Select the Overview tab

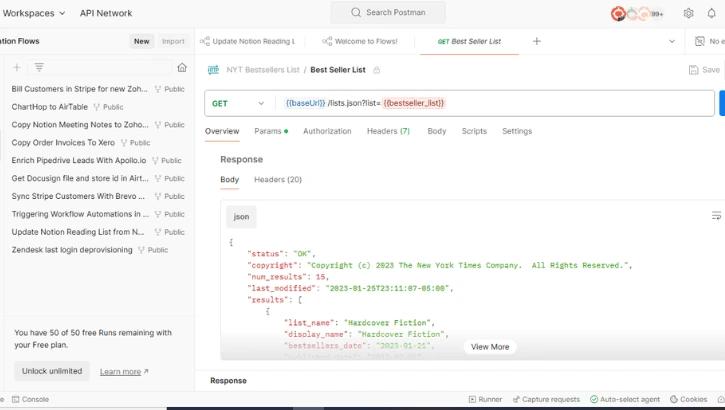click(222, 131)
